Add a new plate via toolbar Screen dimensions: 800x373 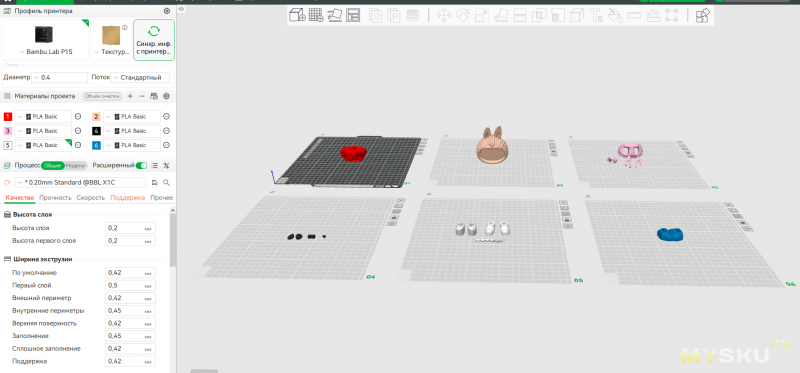[x=316, y=15]
